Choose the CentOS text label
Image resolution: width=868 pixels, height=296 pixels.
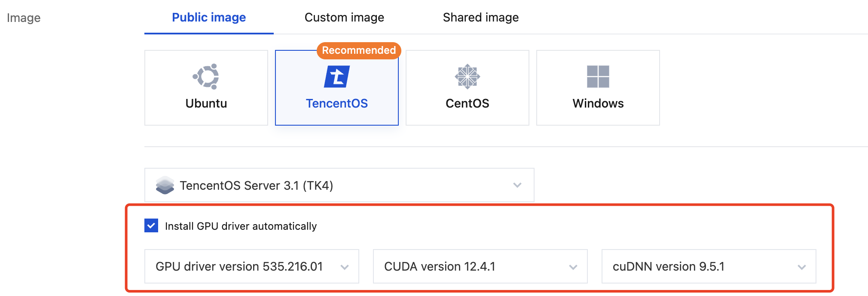click(x=467, y=104)
